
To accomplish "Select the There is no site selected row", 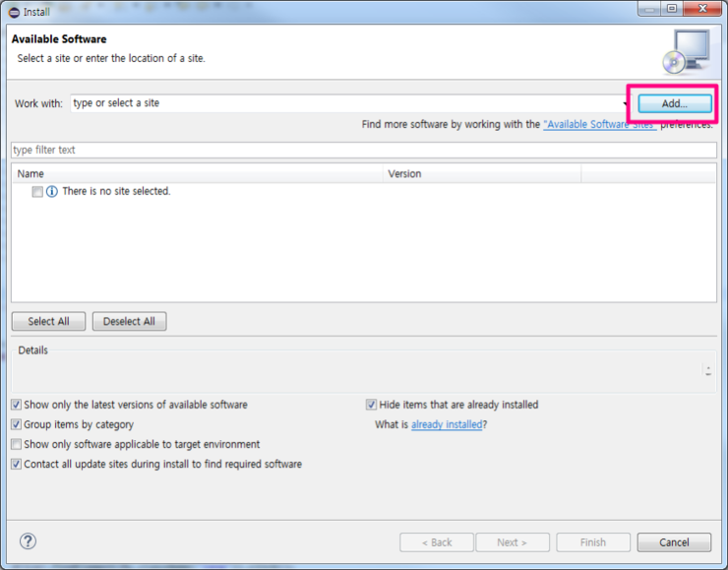I will click(364, 191).
